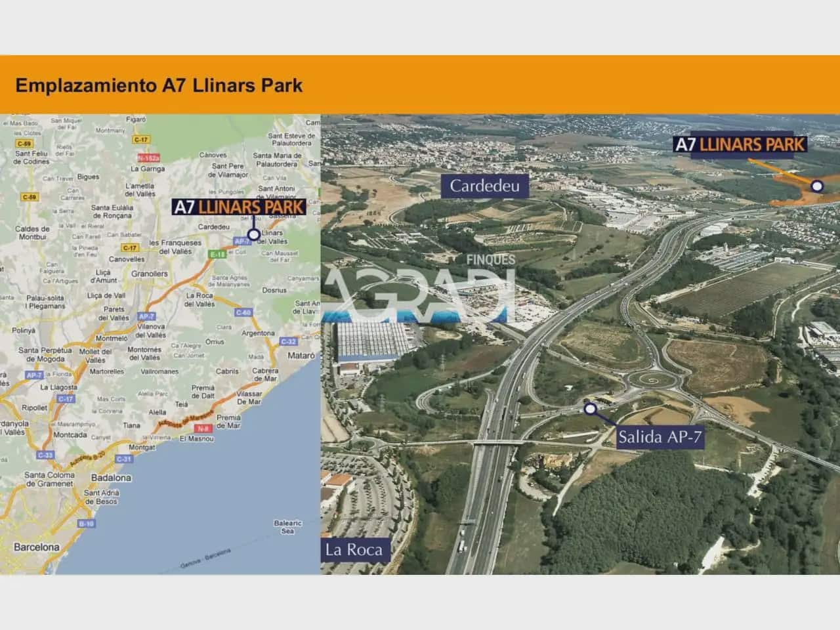Click Figaró on the map

(136, 119)
